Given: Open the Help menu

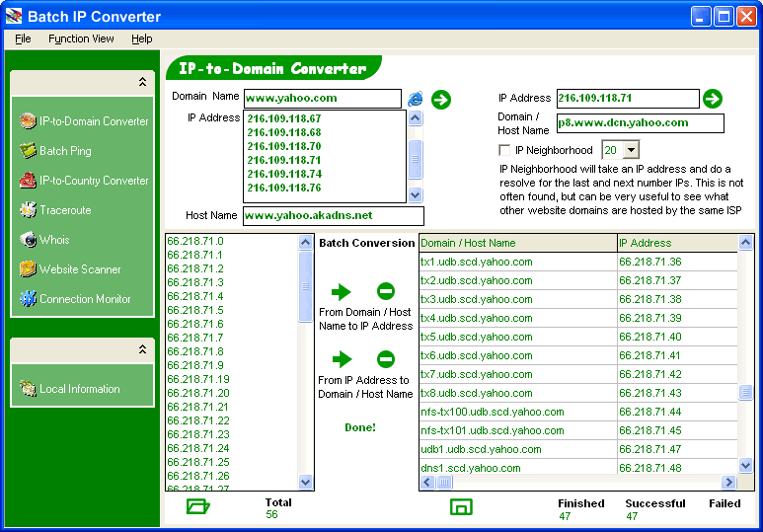Looking at the screenshot, I should tap(141, 38).
